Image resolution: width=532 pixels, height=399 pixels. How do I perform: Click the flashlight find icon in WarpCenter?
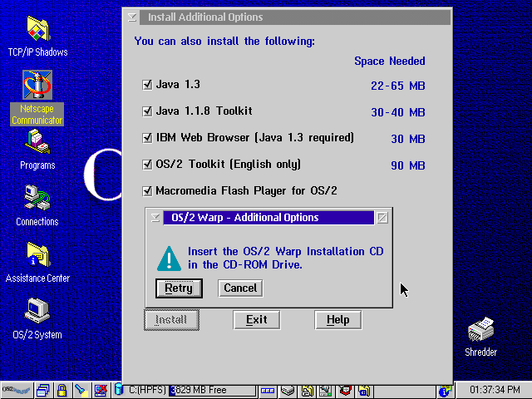(81, 390)
